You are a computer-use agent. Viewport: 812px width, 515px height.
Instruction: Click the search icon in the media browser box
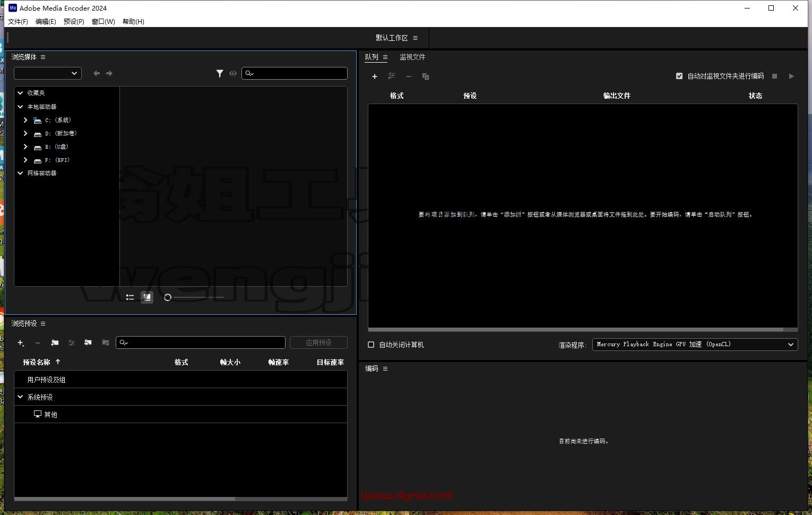click(249, 73)
